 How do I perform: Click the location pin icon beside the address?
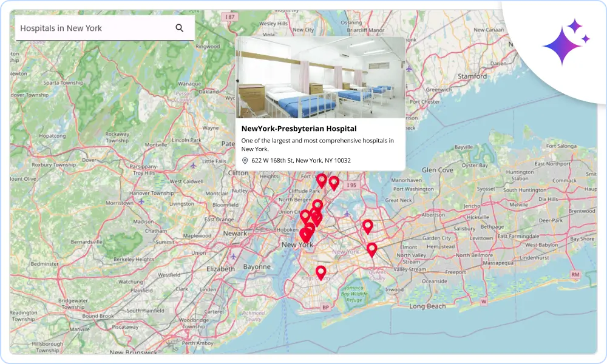click(245, 161)
